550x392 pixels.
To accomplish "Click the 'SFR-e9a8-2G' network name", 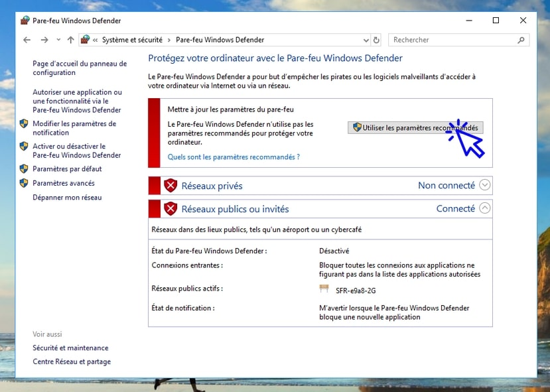I will point(356,291).
